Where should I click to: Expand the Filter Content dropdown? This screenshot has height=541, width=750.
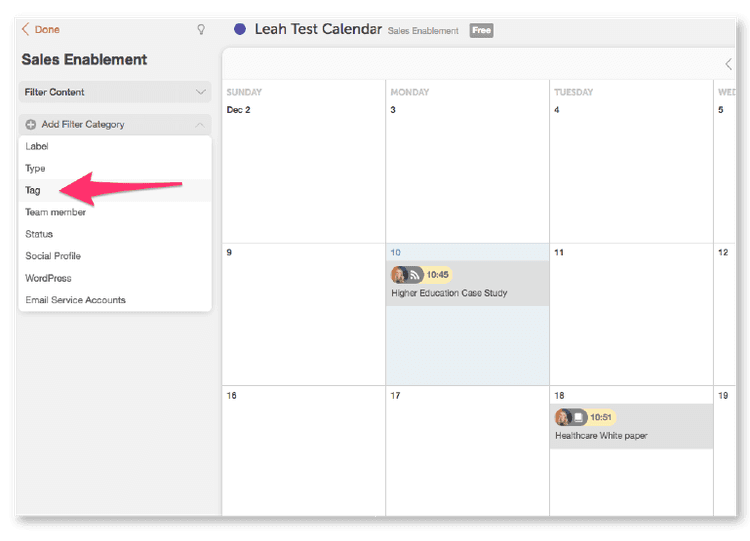(200, 92)
